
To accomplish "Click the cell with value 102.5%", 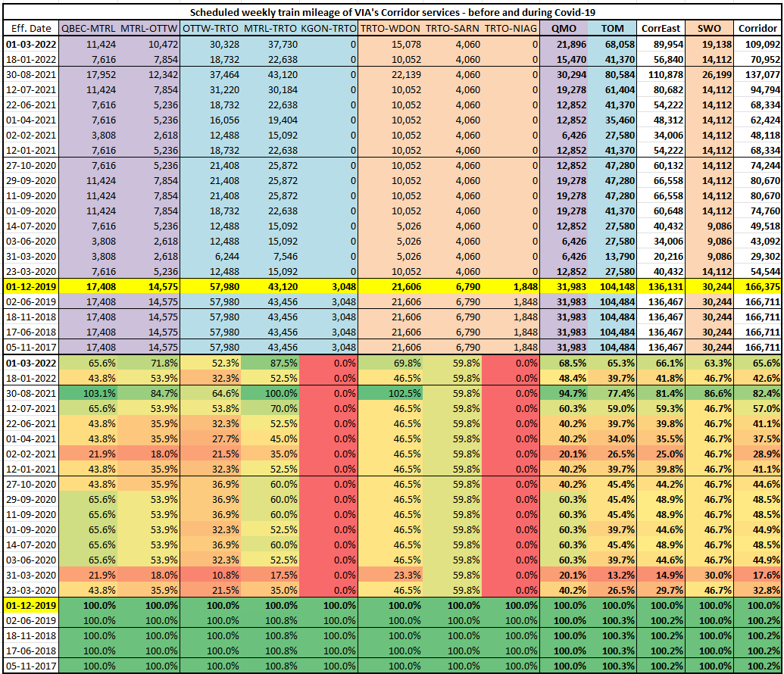I will [389, 394].
